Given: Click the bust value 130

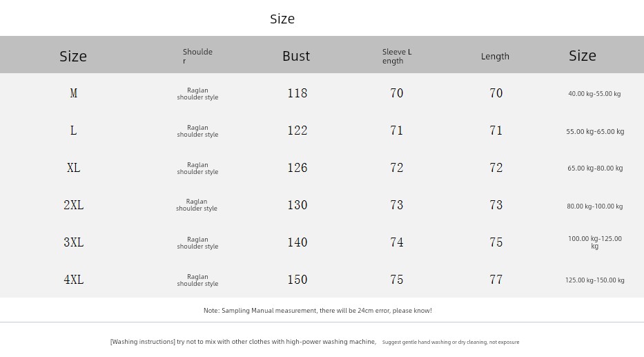Looking at the screenshot, I should [297, 205].
